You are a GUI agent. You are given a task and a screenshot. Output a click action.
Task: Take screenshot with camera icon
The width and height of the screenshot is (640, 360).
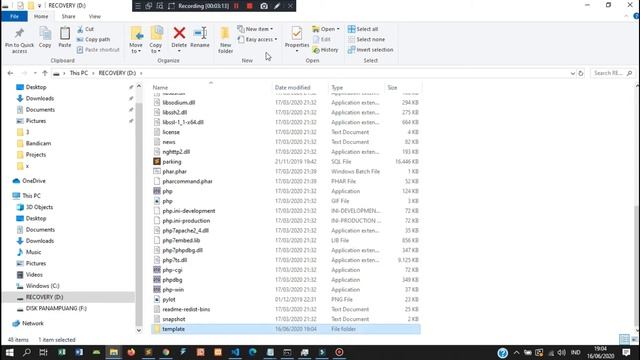pos(264,6)
